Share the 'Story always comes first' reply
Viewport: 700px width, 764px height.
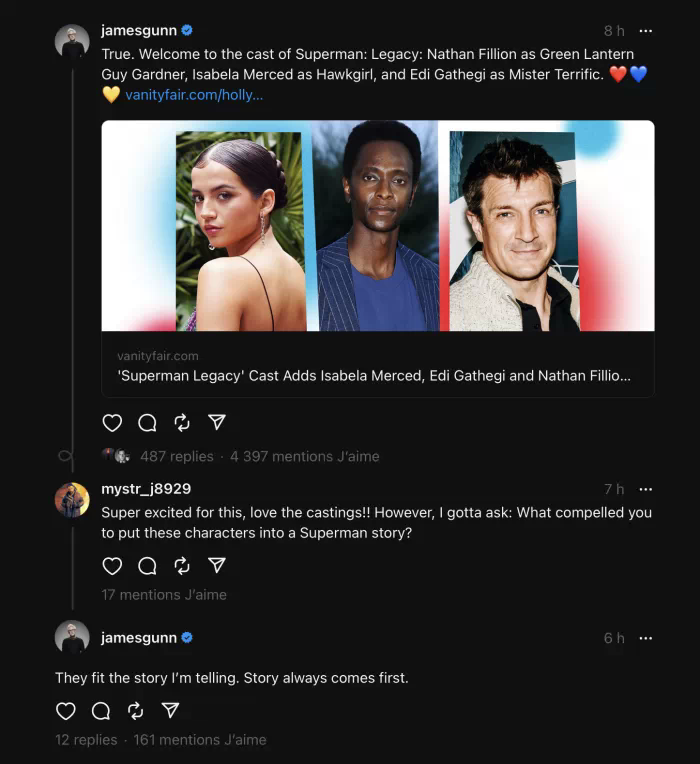pos(171,711)
